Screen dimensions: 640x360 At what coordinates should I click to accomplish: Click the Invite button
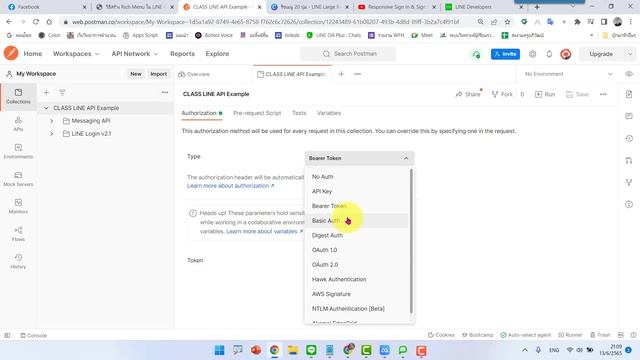click(505, 54)
